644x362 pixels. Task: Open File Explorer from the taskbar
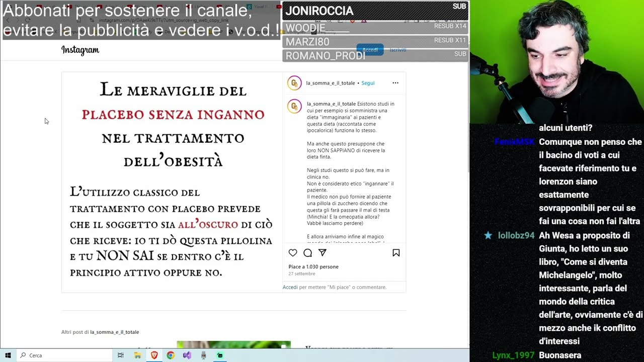click(x=137, y=355)
